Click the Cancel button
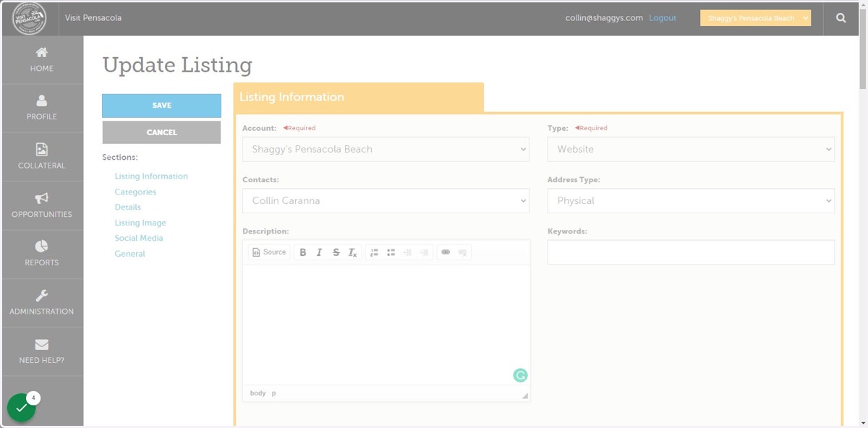Viewport: 868px width, 428px height. click(x=161, y=132)
